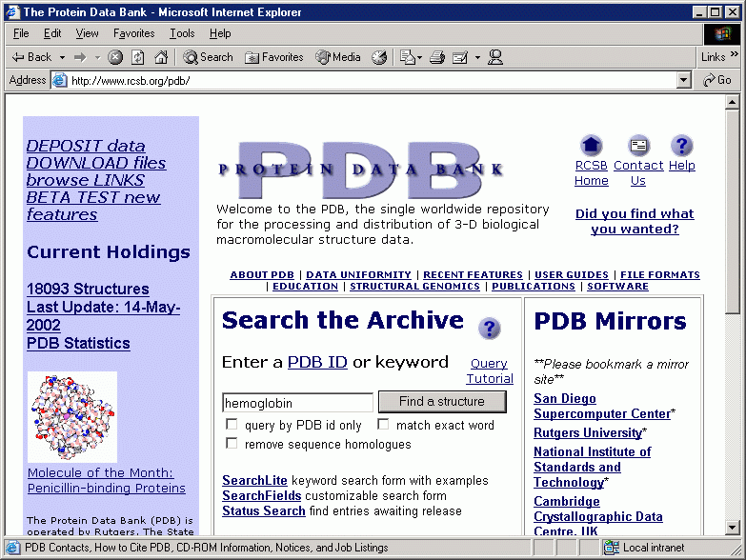
Task: Open Did you find what you wanted link
Action: tap(635, 221)
